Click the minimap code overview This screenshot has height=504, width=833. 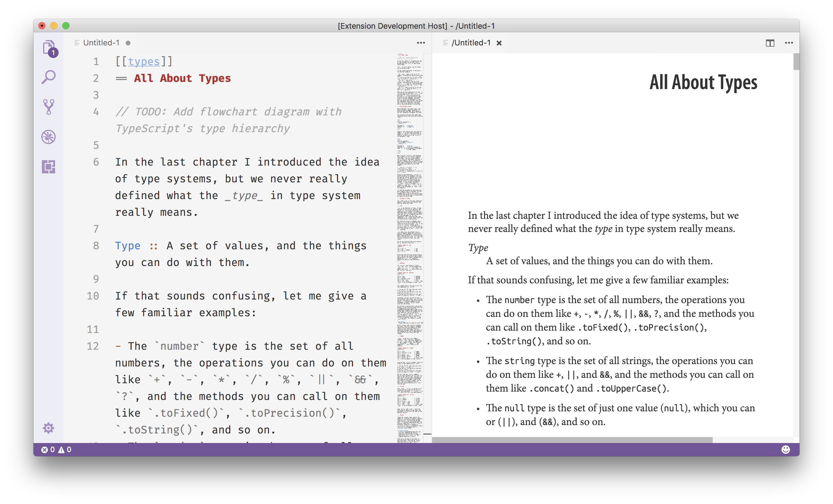(x=409, y=236)
